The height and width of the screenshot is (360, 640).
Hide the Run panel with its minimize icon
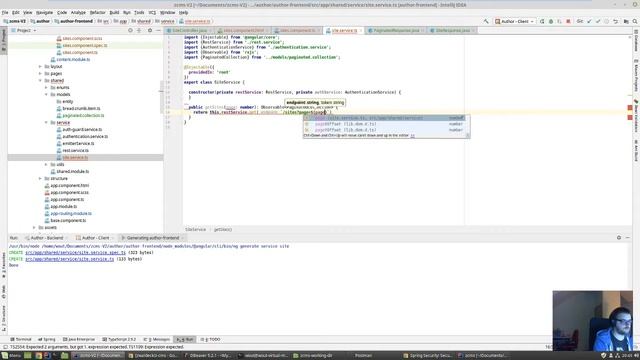(x=627, y=238)
